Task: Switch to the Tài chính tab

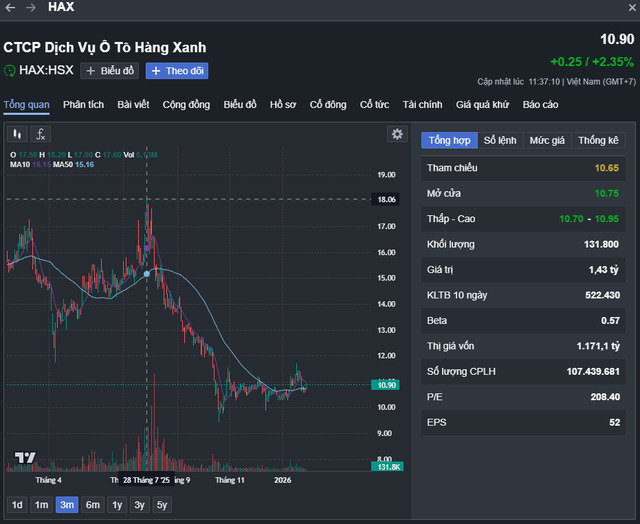Action: coord(422,105)
